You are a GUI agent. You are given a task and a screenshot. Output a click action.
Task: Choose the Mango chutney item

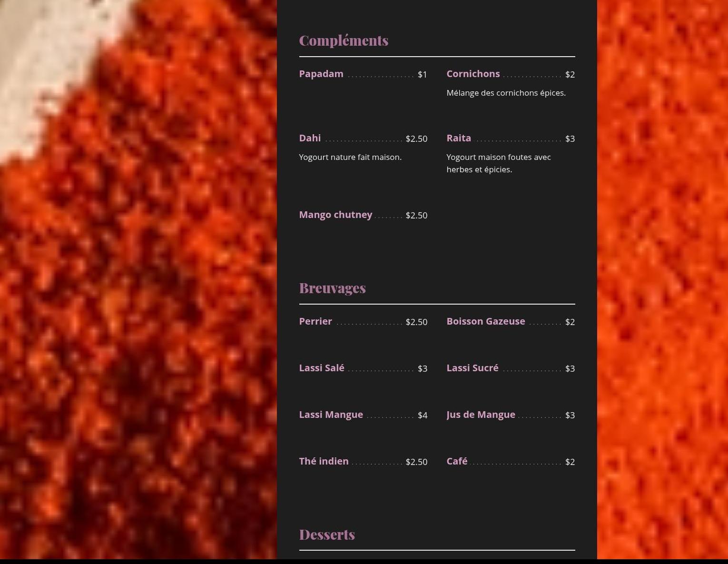335,215
